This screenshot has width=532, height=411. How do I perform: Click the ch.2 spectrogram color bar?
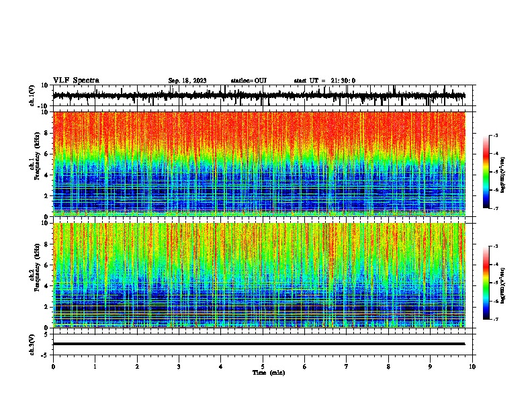click(486, 283)
